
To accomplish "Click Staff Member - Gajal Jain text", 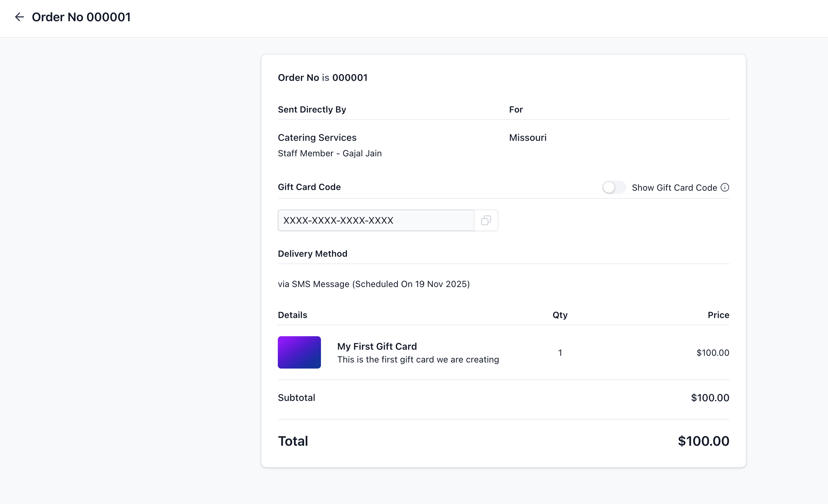I will click(x=330, y=153).
